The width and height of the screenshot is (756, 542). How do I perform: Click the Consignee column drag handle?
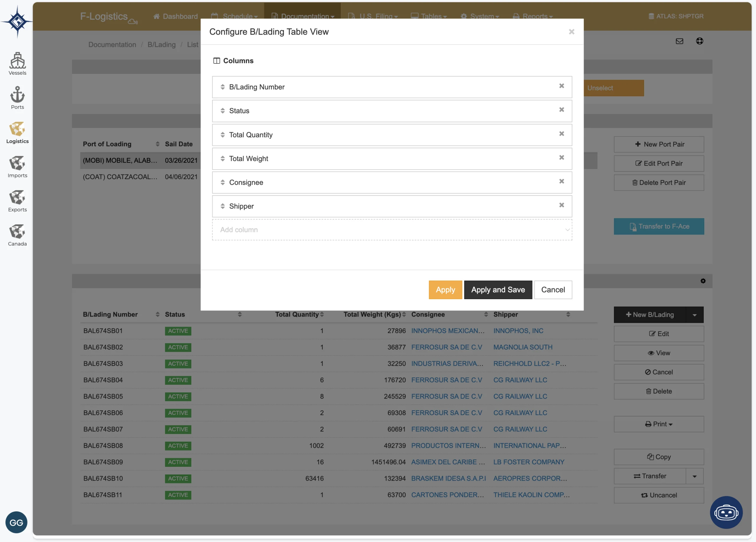pos(222,182)
